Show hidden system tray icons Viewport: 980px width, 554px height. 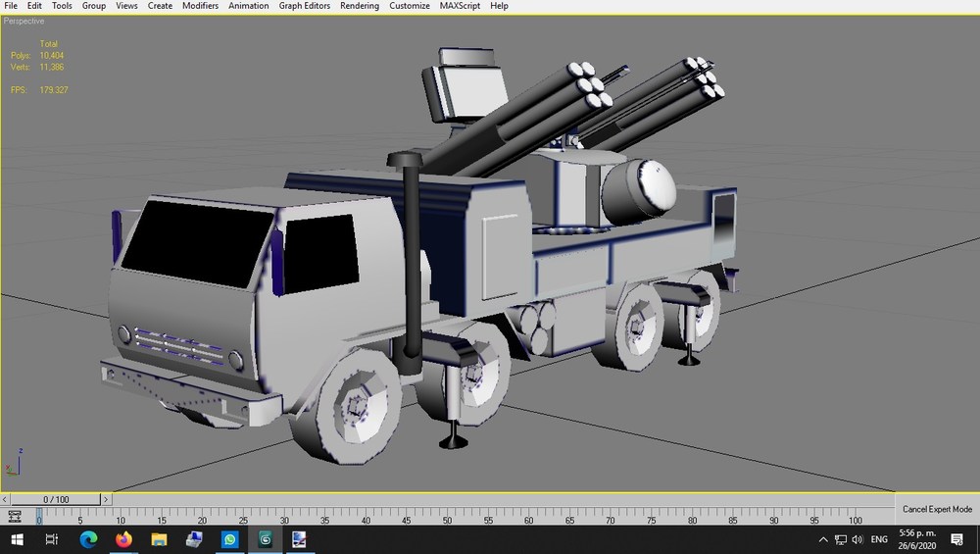823,539
